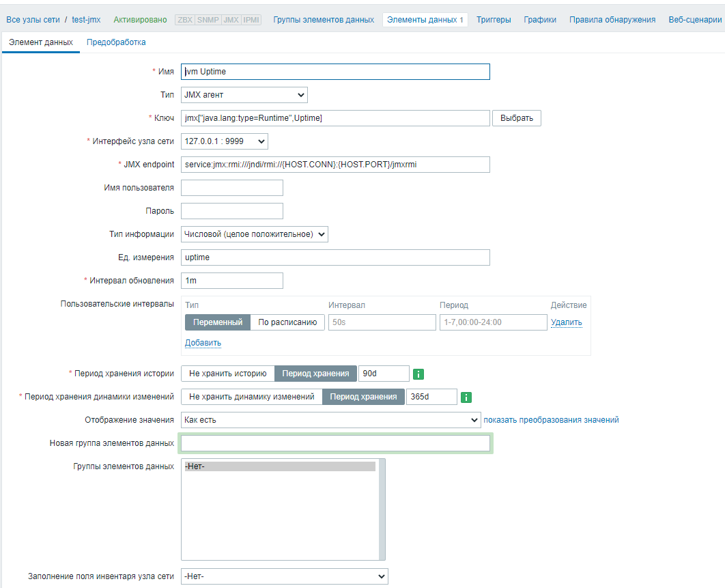The image size is (725, 588).
Task: Expand the "Отображение значения" dropdown
Action: (x=331, y=420)
